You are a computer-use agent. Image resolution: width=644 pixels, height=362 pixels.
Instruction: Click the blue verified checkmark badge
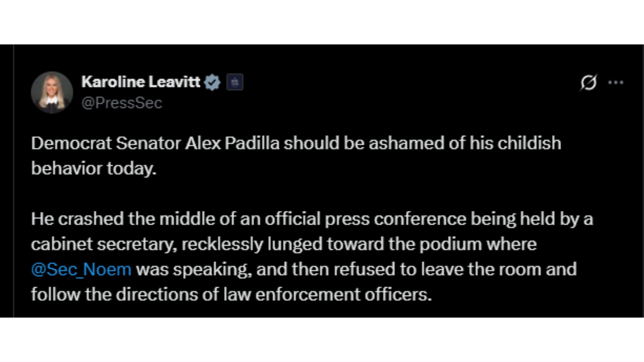pyautogui.click(x=212, y=82)
